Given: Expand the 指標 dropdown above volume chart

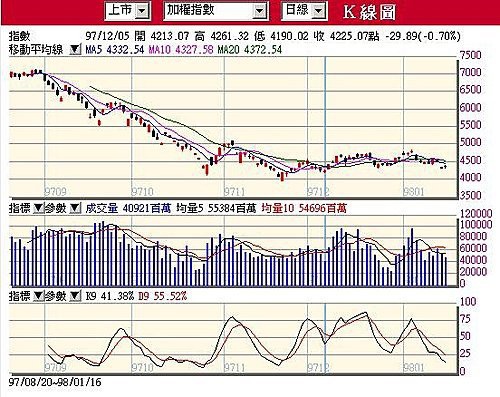Looking at the screenshot, I should 39,209.
